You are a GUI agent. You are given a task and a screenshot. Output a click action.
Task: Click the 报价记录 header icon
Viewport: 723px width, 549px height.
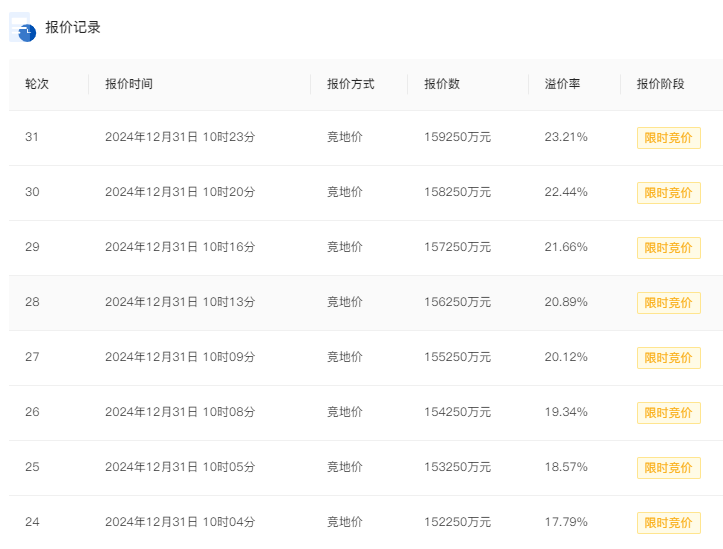tap(23, 27)
